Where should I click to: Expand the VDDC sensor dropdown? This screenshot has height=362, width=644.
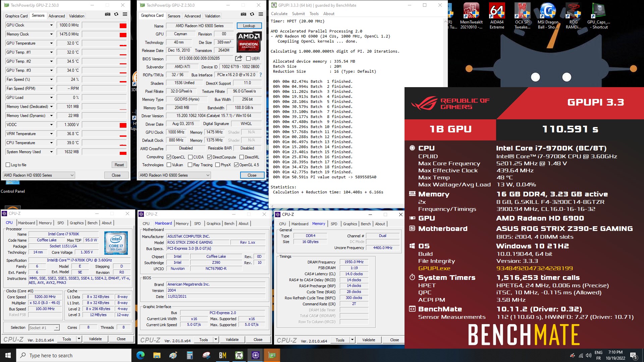pos(51,125)
